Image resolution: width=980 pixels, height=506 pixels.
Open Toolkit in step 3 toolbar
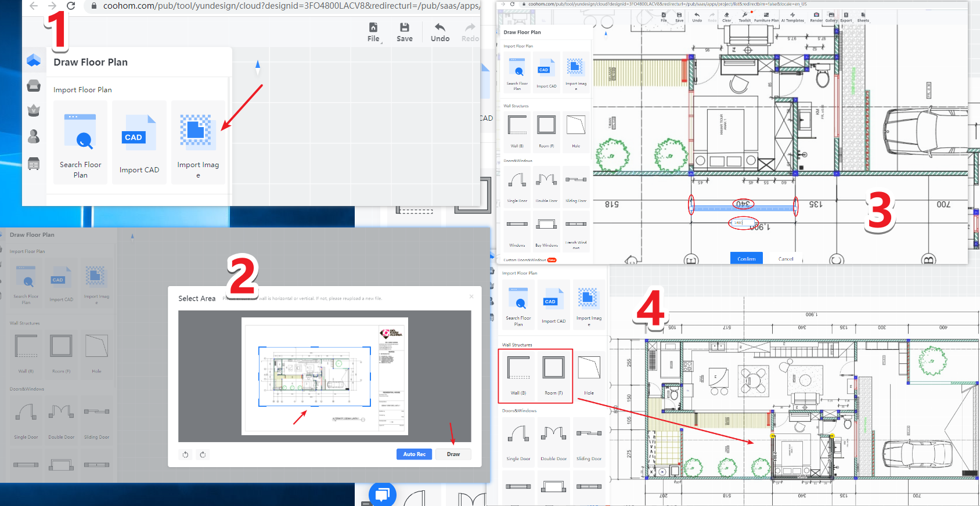745,17
